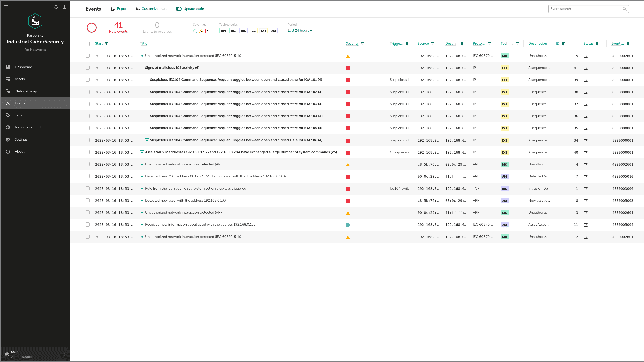
Task: Go to the Dashboard section
Action: point(23,67)
